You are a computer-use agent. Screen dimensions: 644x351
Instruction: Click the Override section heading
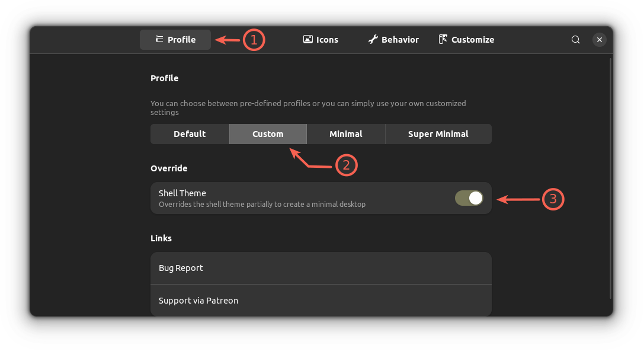pyautogui.click(x=169, y=168)
